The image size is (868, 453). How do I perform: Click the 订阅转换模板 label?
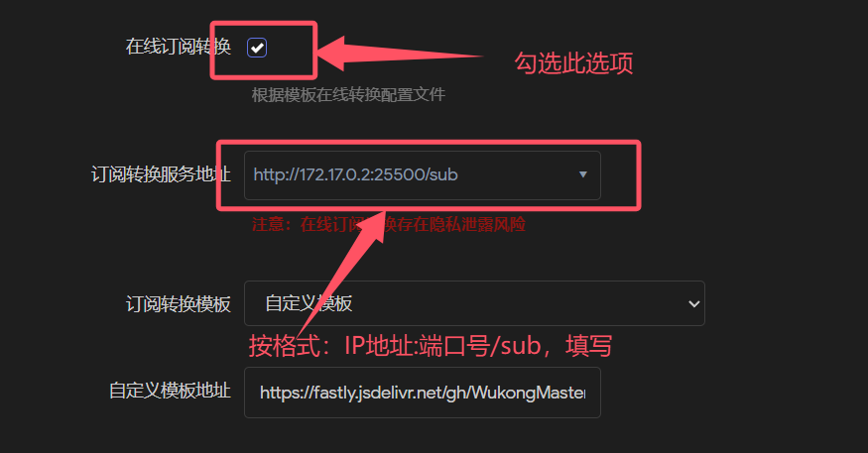(x=178, y=303)
